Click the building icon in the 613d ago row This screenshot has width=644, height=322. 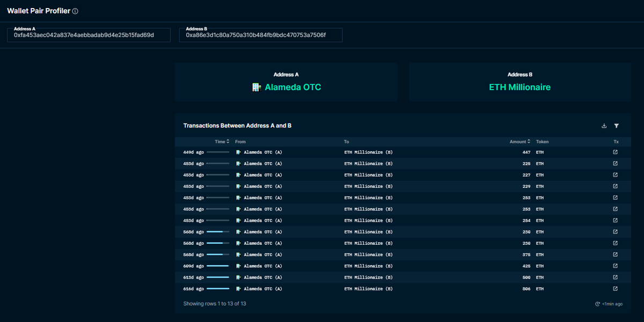tap(239, 277)
